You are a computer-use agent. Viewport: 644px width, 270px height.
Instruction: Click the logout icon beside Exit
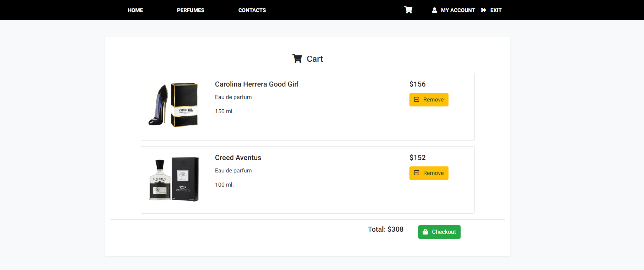pos(483,10)
